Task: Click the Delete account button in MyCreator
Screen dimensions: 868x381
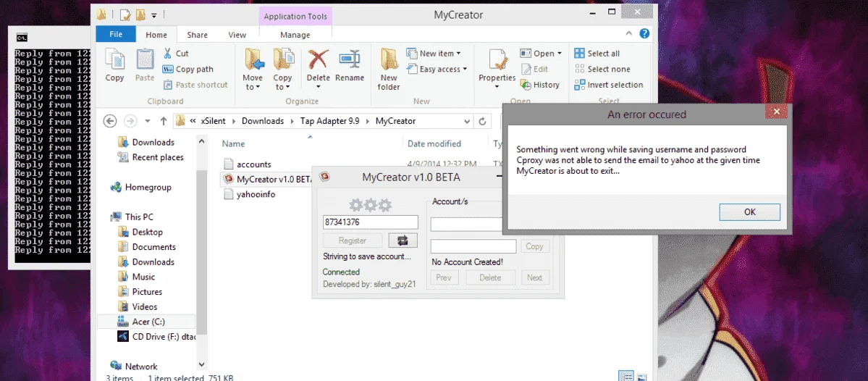Action: click(x=490, y=277)
